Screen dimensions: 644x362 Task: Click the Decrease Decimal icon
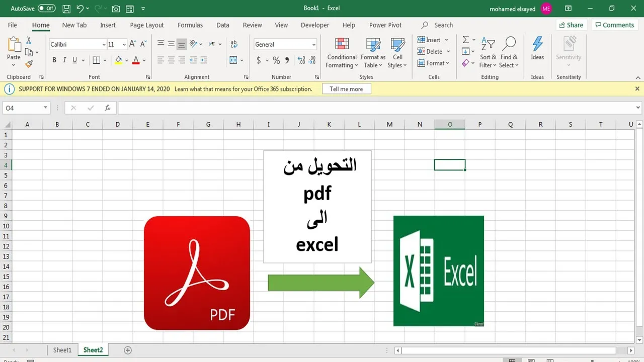pos(312,60)
